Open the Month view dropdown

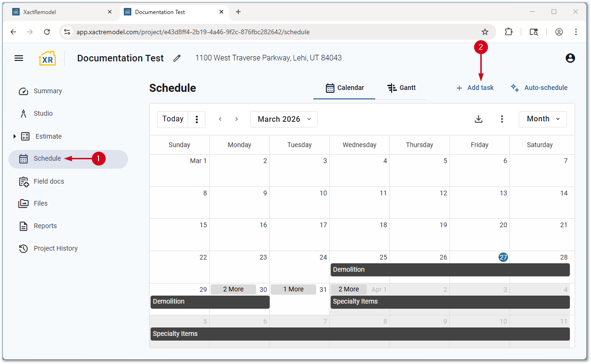pyautogui.click(x=542, y=119)
